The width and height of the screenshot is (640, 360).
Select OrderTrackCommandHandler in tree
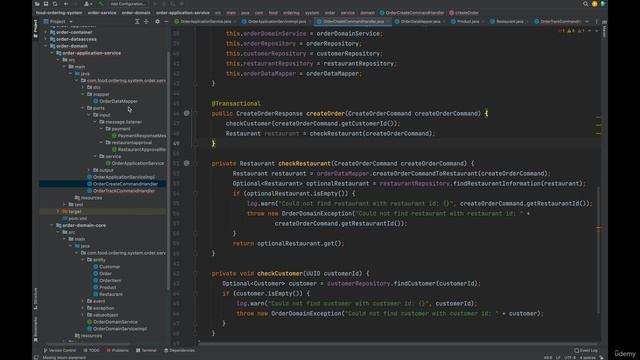click(121, 191)
